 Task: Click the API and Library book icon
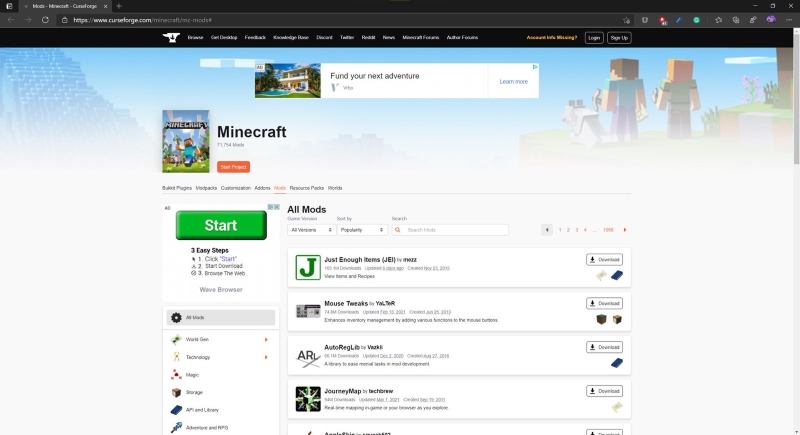176,410
